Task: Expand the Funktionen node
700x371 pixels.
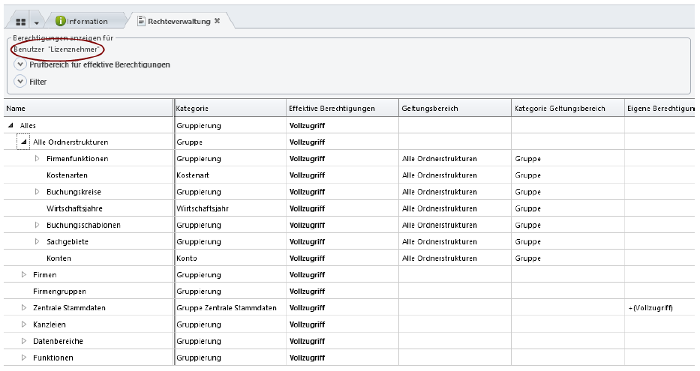Action: (24, 358)
